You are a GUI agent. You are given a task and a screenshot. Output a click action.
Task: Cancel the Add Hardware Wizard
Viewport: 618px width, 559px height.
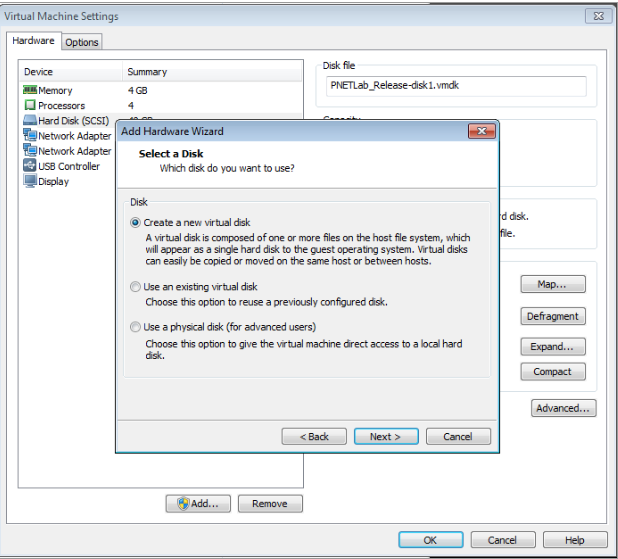pos(458,437)
